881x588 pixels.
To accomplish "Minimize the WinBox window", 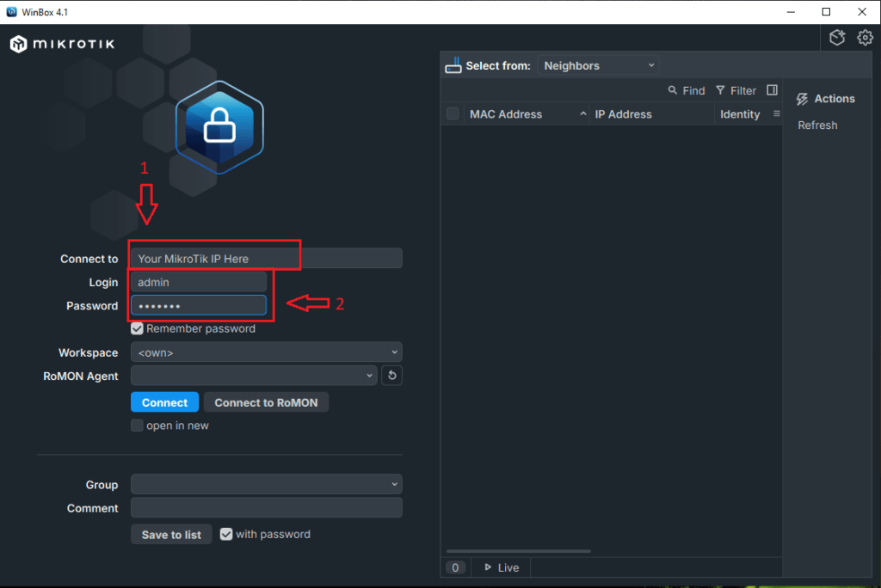I will (791, 12).
